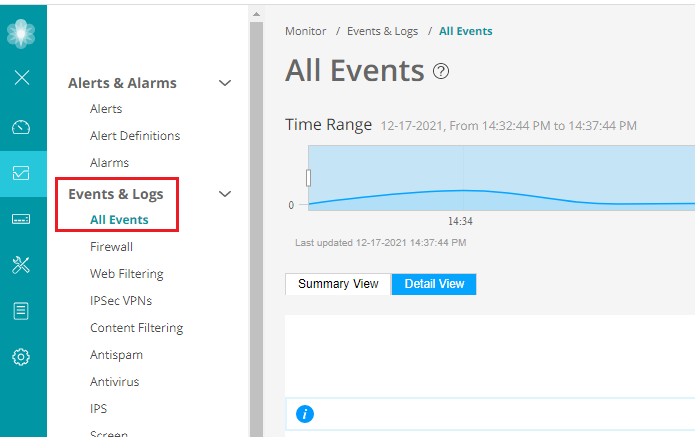Screen dimensions: 695x437
Task: Click Monitor breadcrumb link
Action: [305, 31]
